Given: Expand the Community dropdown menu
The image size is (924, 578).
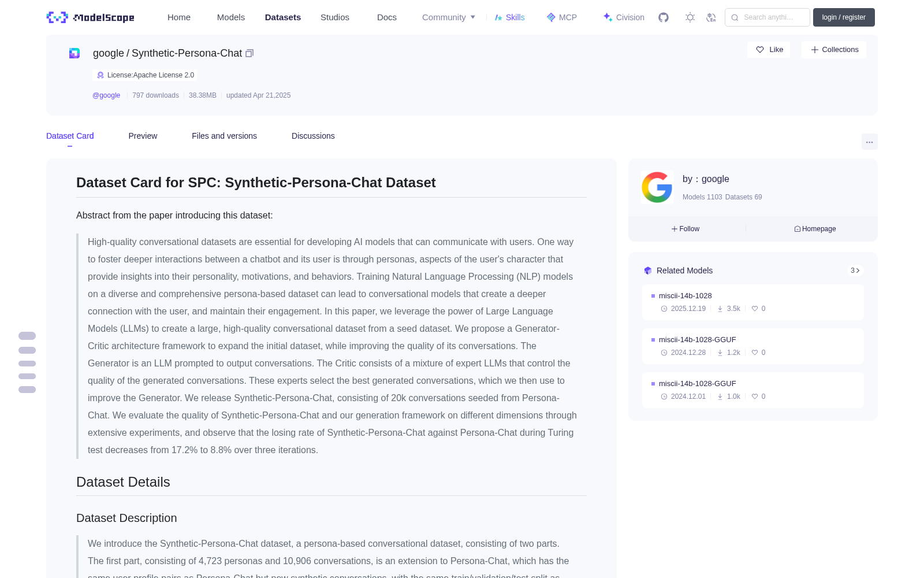Looking at the screenshot, I should pyautogui.click(x=449, y=17).
